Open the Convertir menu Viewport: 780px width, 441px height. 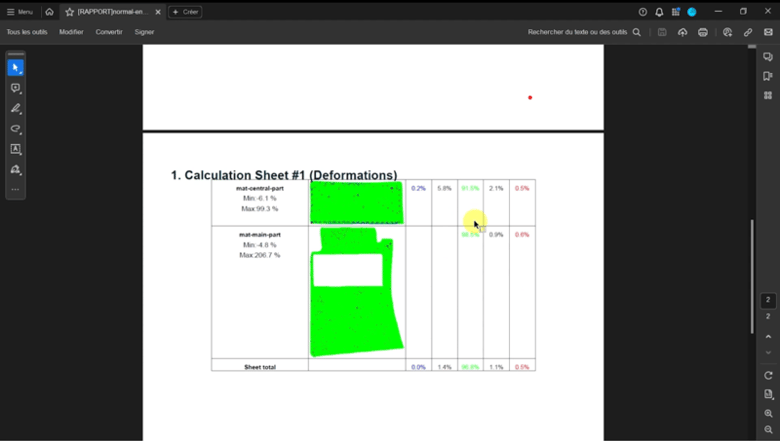point(109,32)
